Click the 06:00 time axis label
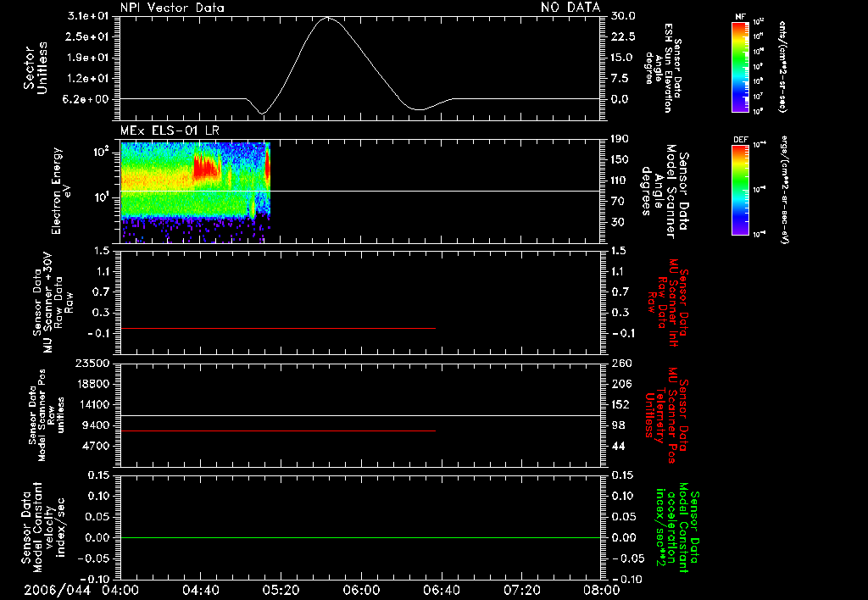The width and height of the screenshot is (868, 600). (x=361, y=590)
